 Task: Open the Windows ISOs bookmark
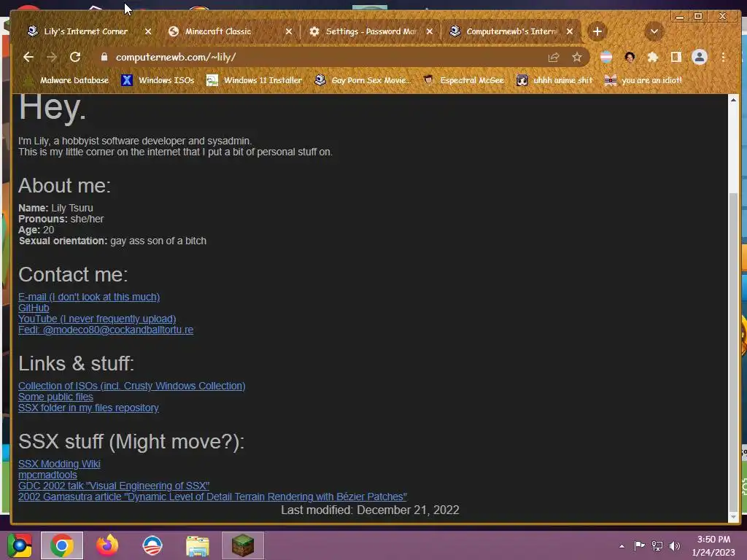tap(158, 80)
